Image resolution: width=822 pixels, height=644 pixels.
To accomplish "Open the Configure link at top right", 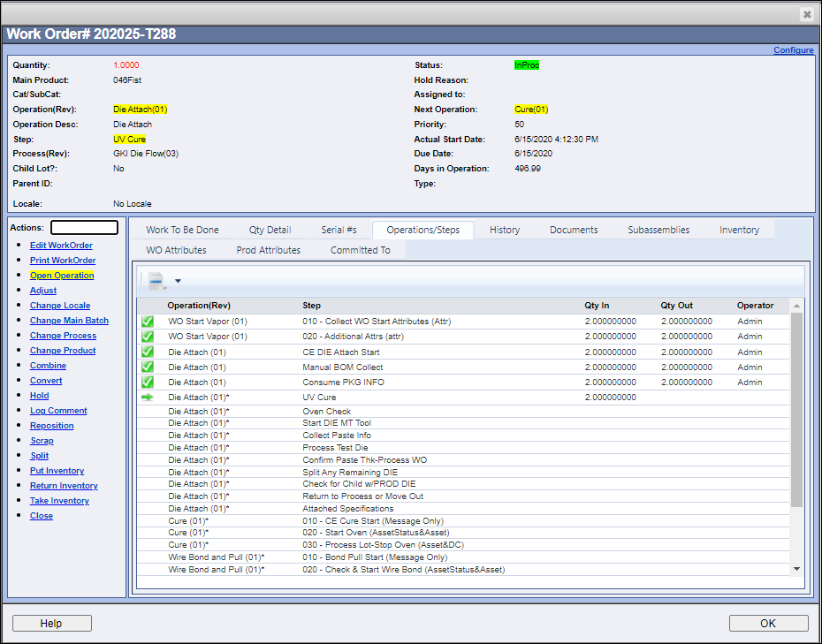I will point(793,49).
